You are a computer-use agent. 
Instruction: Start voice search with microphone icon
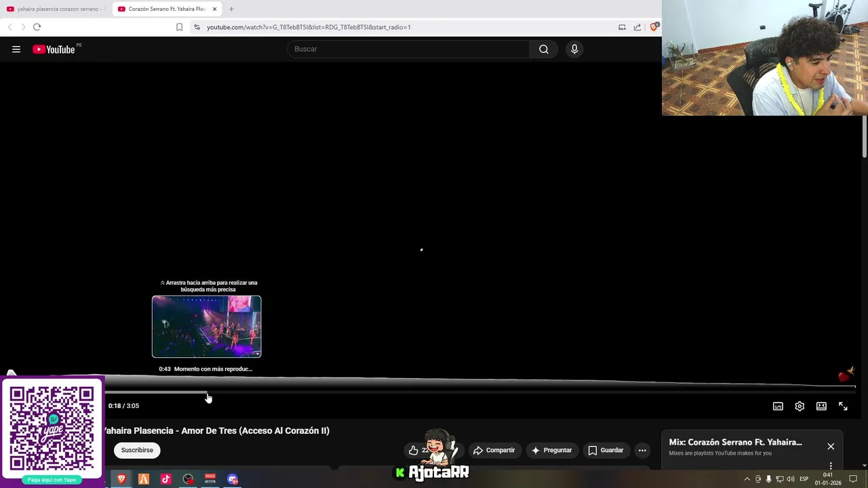tap(574, 49)
